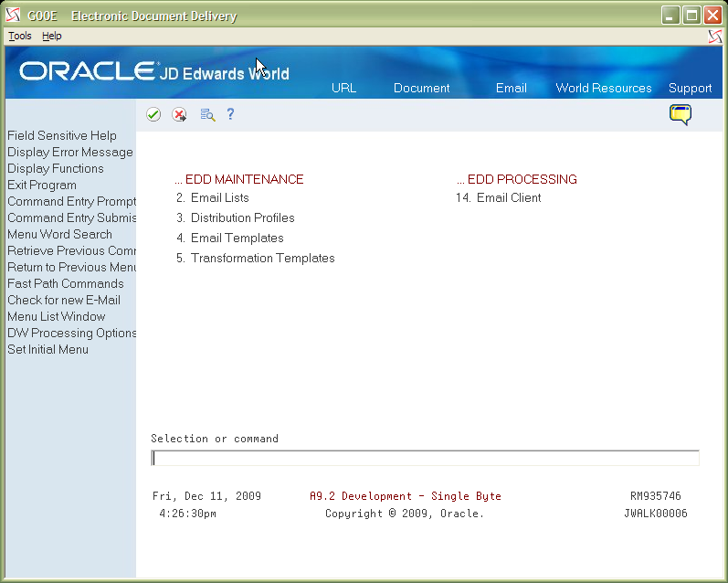Viewport: 728px width, 583px height.
Task: Open Menu Word Search in sidebar
Action: coord(59,234)
